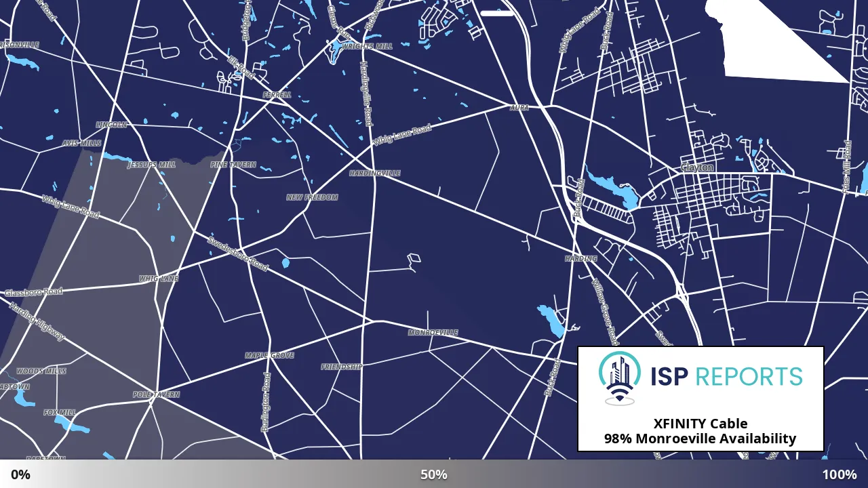This screenshot has height=488, width=868.
Task: Select the Avis Mills place label
Action: tap(81, 144)
